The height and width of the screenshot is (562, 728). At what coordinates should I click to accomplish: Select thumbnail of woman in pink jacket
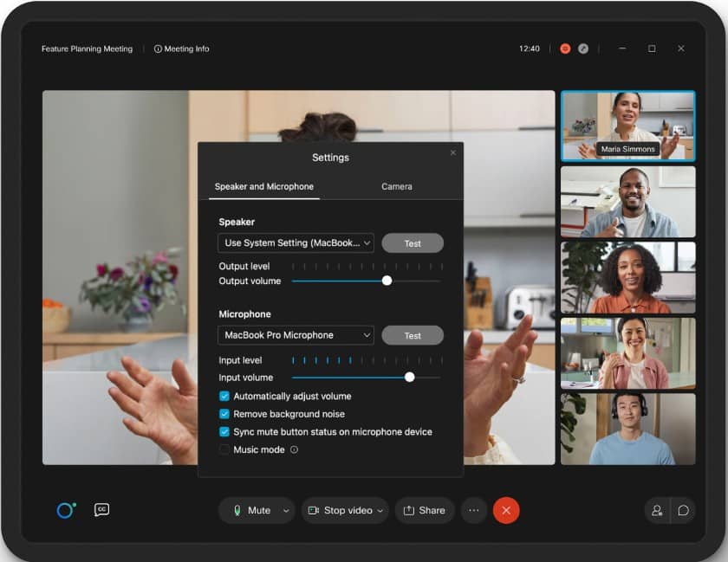click(x=627, y=353)
